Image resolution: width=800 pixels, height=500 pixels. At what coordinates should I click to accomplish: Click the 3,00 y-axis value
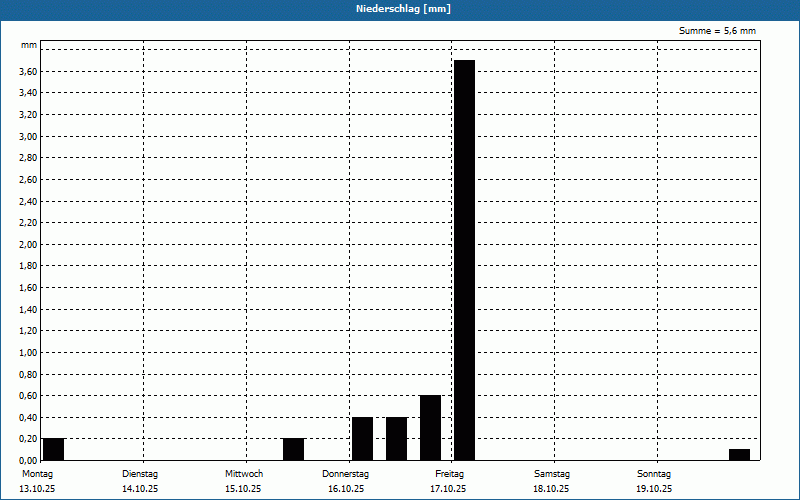pyautogui.click(x=28, y=136)
